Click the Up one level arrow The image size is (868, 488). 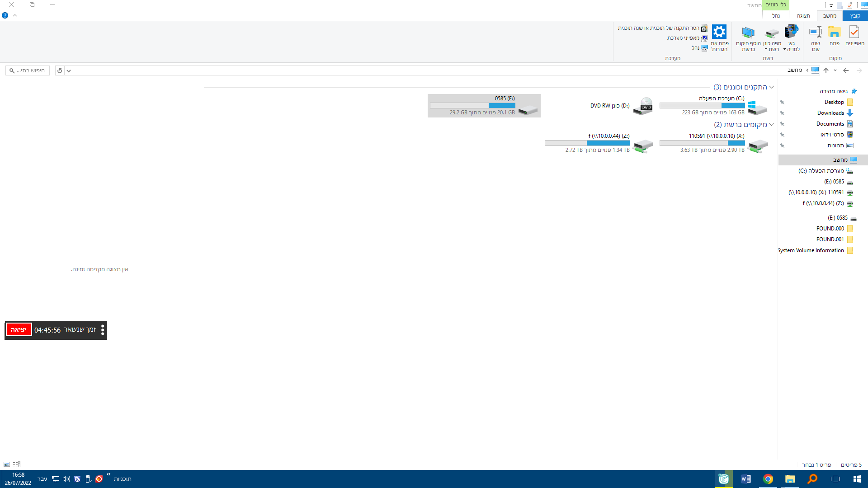(826, 70)
